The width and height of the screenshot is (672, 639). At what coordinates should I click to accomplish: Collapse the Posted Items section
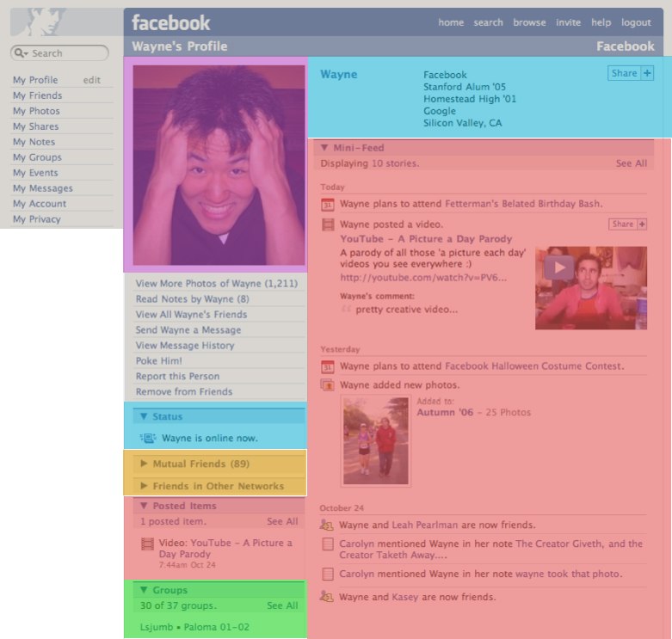tap(144, 506)
